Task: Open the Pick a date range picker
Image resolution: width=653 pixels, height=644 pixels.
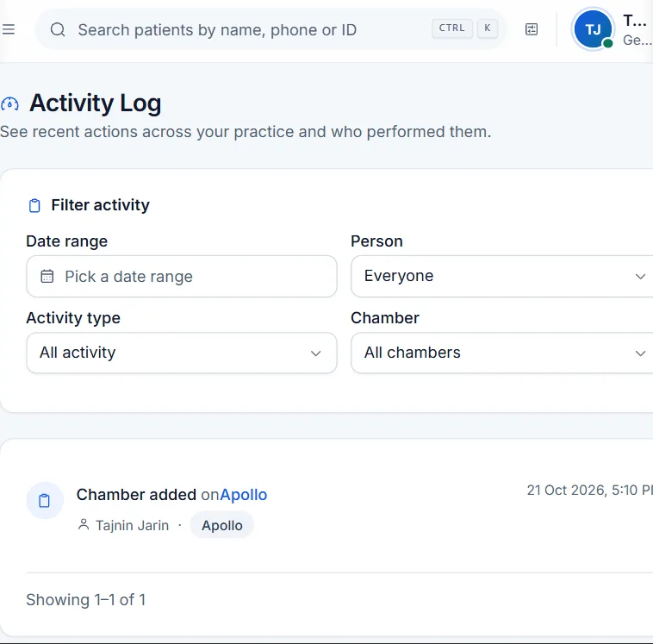Action: tap(182, 277)
